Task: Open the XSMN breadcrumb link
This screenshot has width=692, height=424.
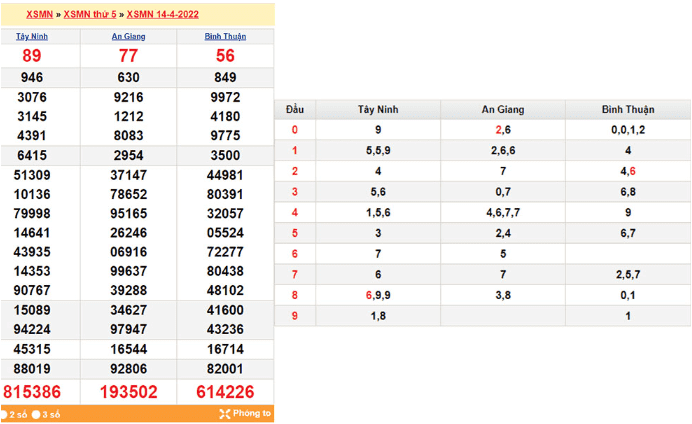Action: click(x=40, y=15)
